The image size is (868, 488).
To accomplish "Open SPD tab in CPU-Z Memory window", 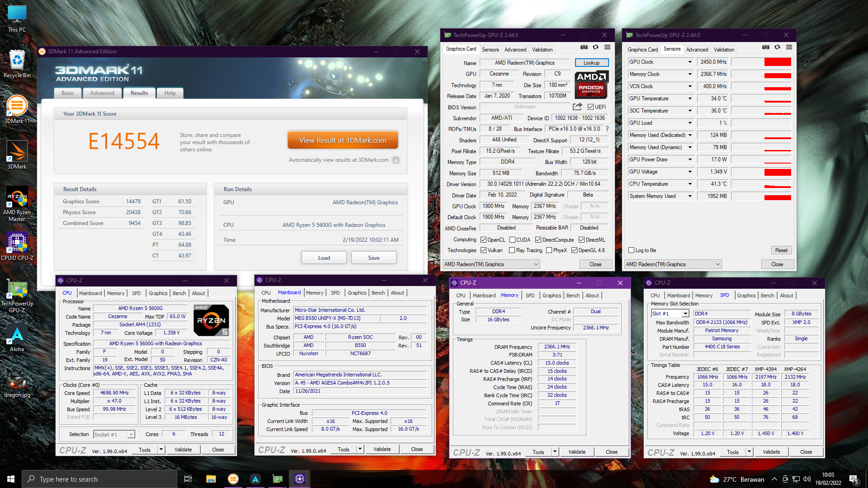I will click(530, 296).
